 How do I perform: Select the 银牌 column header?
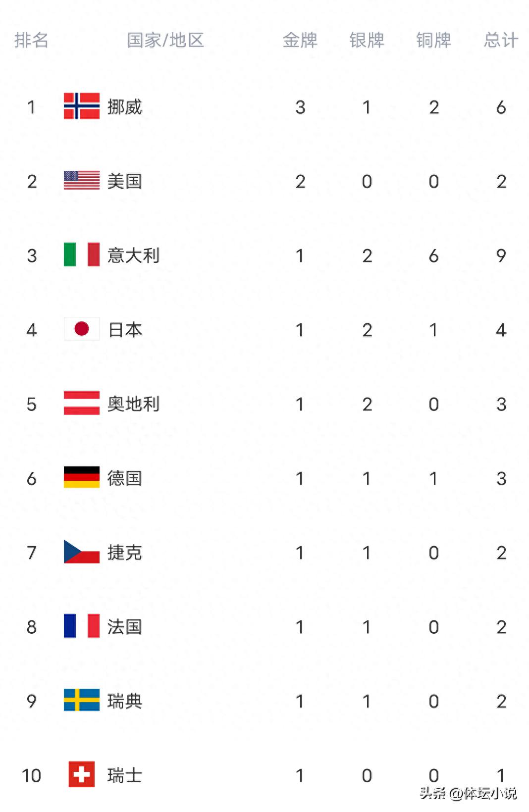tap(367, 40)
